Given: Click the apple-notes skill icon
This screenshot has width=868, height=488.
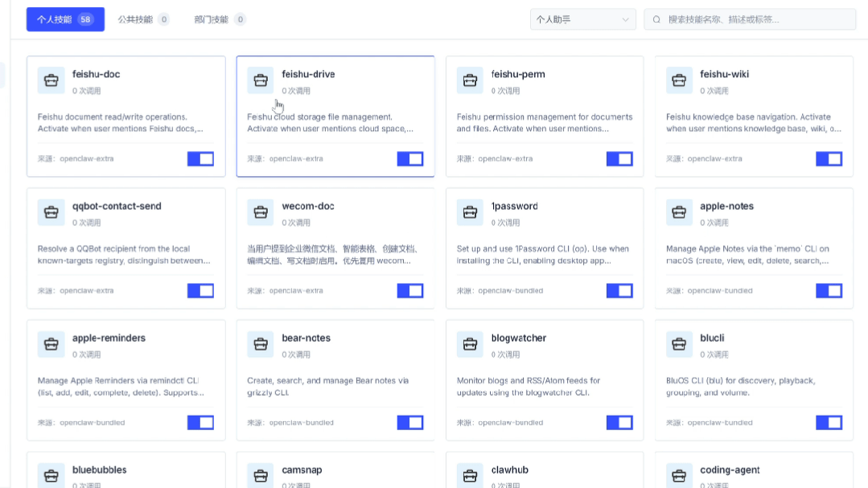Looking at the screenshot, I should [x=679, y=212].
